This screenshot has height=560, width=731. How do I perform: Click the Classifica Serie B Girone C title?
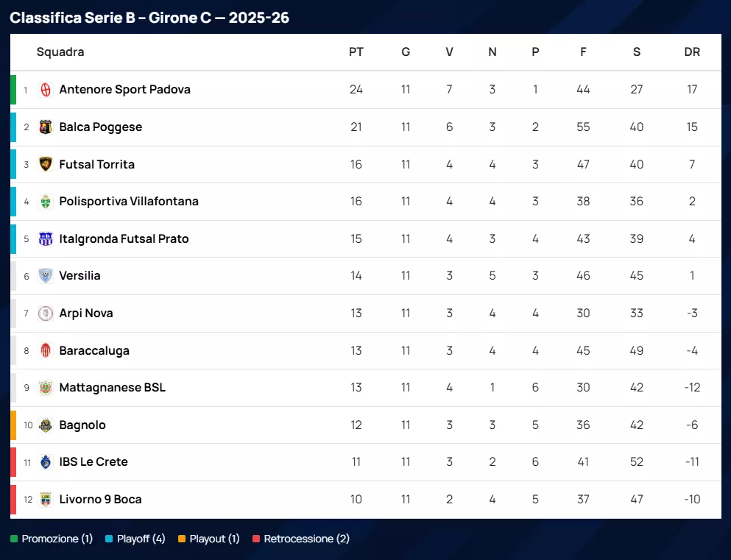[149, 18]
